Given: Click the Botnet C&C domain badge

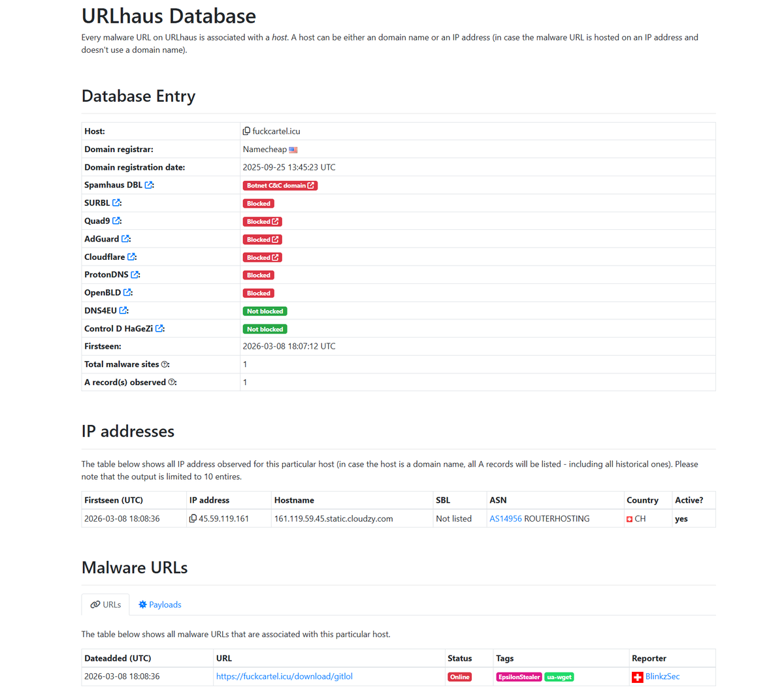Looking at the screenshot, I should 280,185.
